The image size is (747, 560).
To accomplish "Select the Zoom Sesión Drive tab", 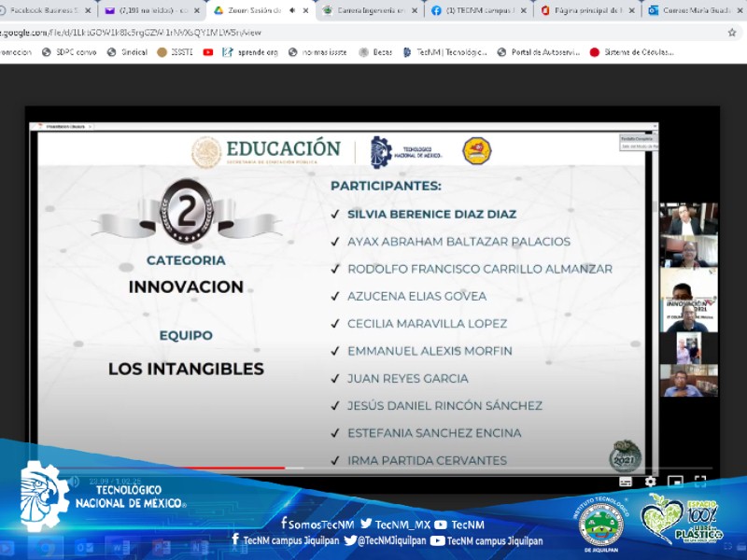I will [x=260, y=10].
